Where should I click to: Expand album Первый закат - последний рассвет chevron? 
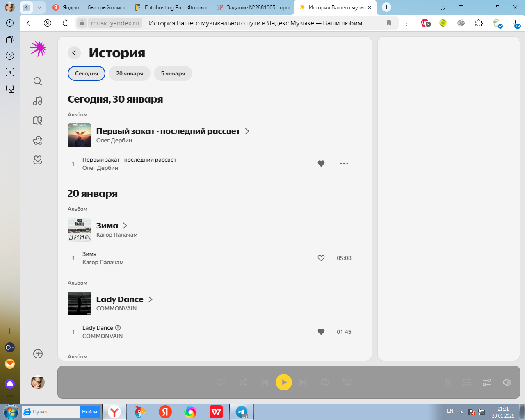(247, 131)
